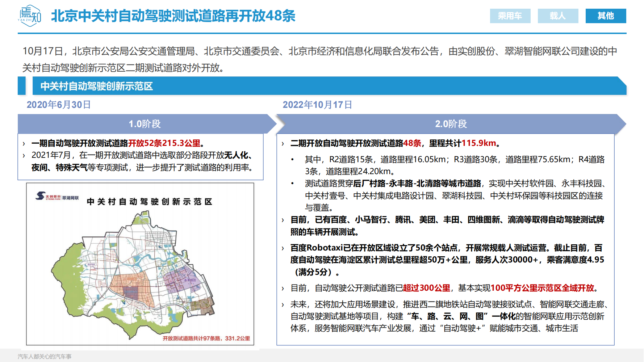This screenshot has height=362, width=644.
Task: Select the 乘用车 tab
Action: [x=510, y=16]
